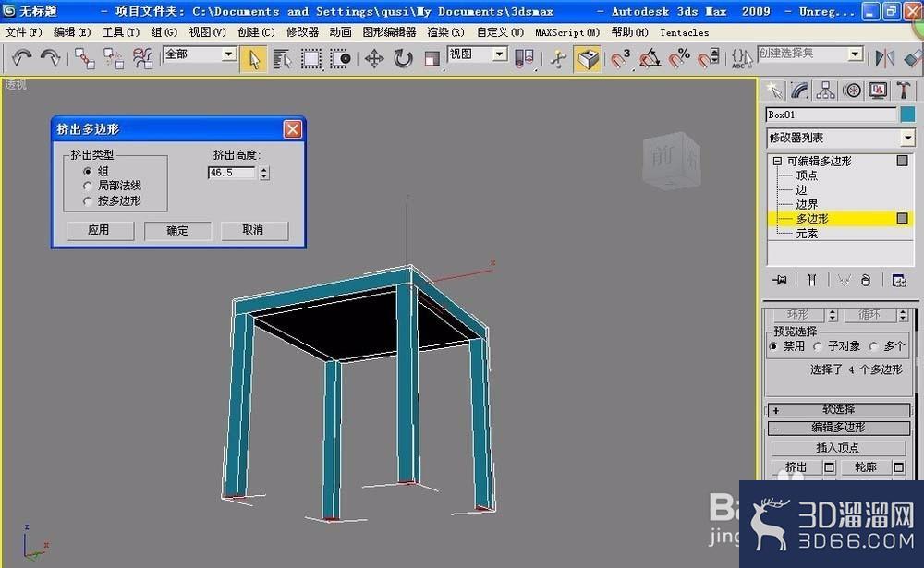Select 禁用 under preview selection
The width and height of the screenshot is (924, 568).
[x=773, y=346]
